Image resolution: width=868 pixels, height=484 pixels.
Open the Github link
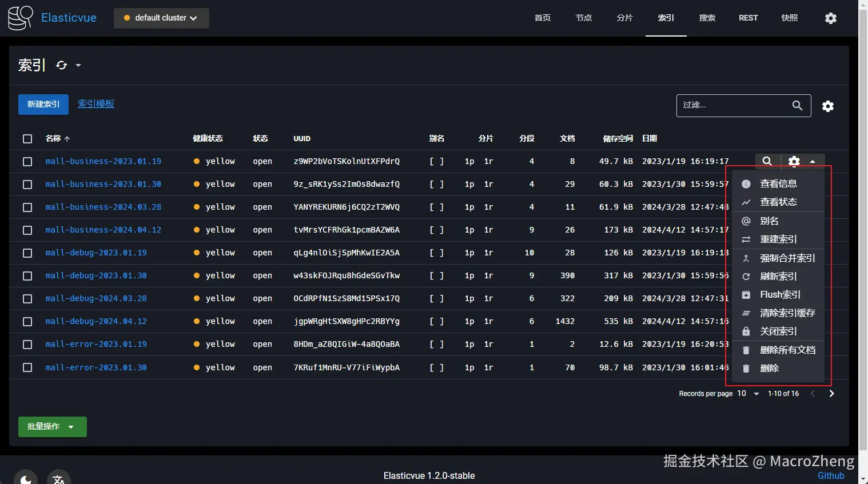coord(831,475)
